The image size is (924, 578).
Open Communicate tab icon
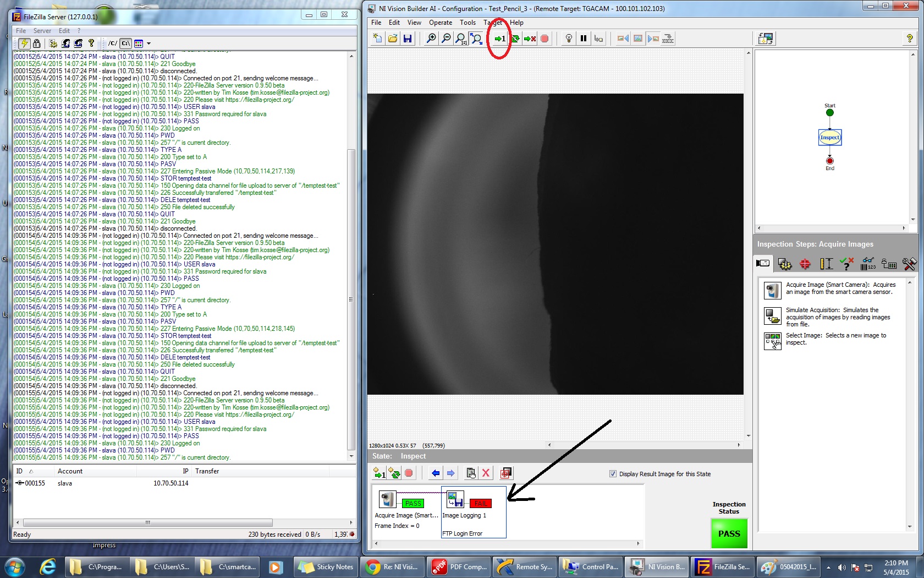click(889, 264)
